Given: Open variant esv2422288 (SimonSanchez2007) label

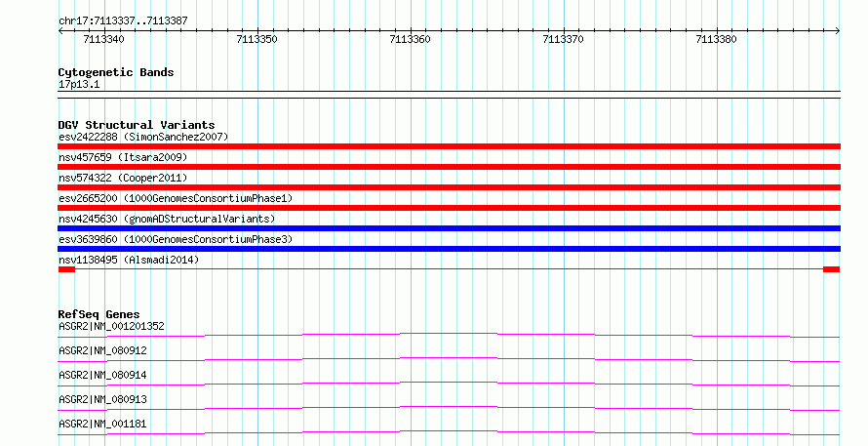Looking at the screenshot, I should point(143,137).
